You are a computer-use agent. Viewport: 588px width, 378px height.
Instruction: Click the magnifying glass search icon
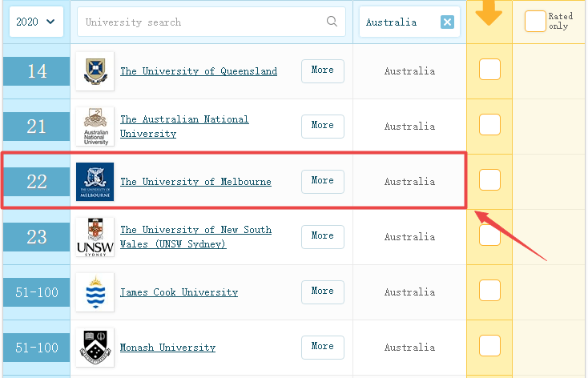click(x=332, y=22)
